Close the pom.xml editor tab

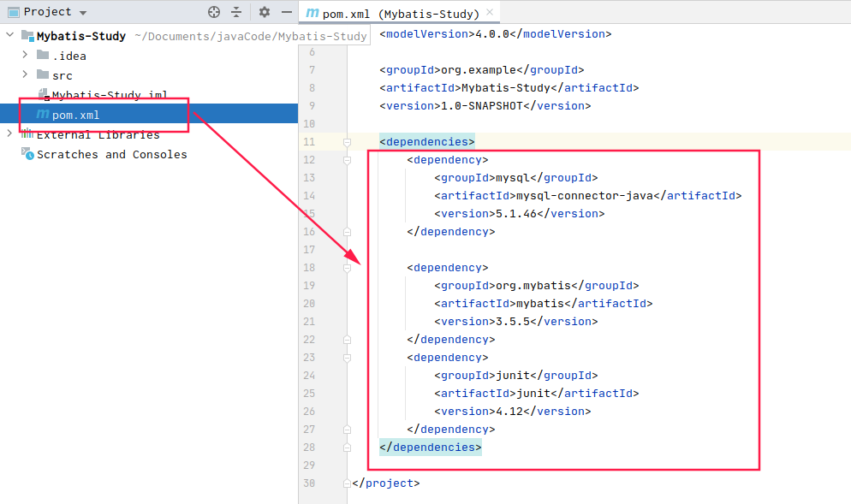click(x=490, y=12)
